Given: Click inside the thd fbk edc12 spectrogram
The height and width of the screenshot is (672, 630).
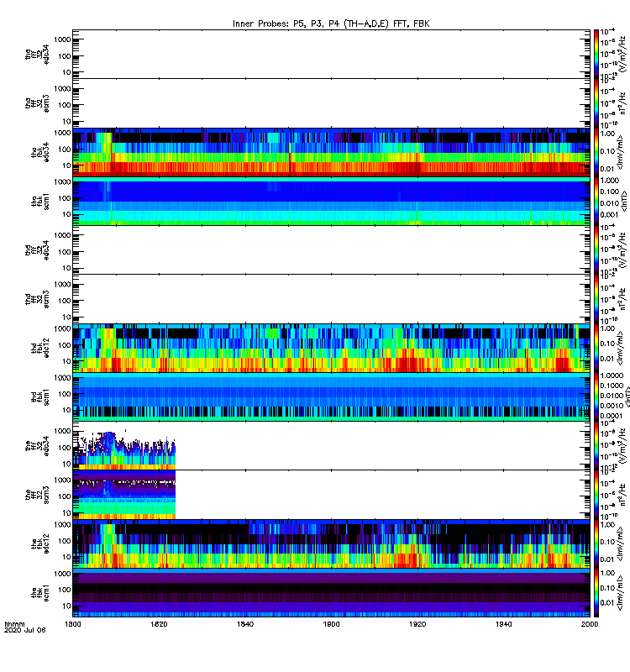Looking at the screenshot, I should pyautogui.click(x=331, y=348).
